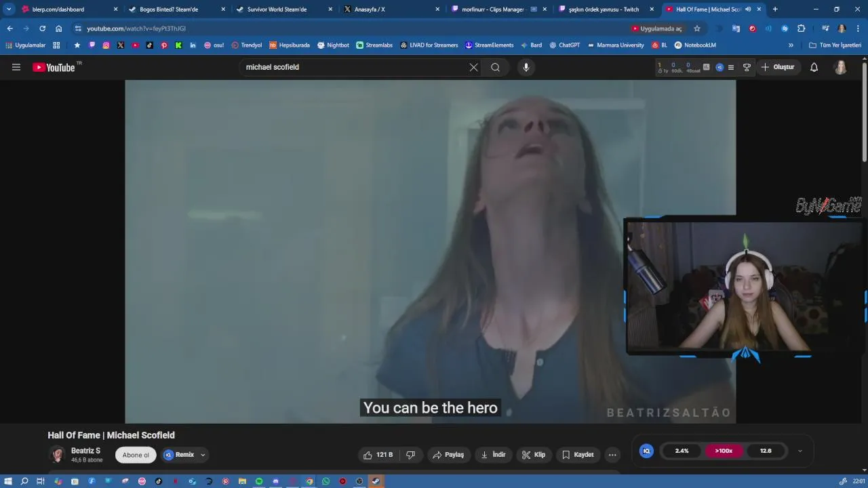Viewport: 868px width, 488px height.
Task: Open the Beatriz S channel name link
Action: (85, 451)
